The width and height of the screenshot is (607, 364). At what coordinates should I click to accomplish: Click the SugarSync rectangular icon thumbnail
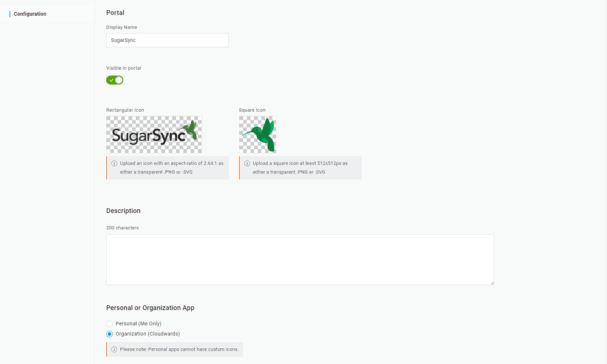click(154, 135)
